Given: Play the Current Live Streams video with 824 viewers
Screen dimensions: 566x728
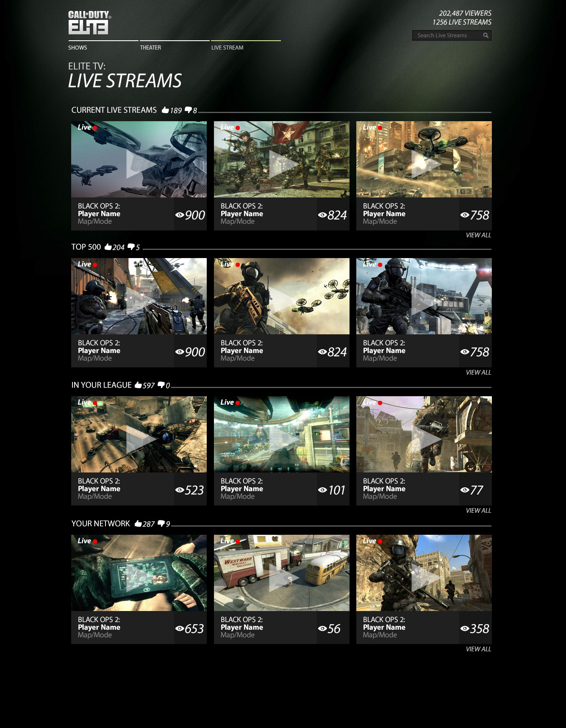Looking at the screenshot, I should point(282,159).
